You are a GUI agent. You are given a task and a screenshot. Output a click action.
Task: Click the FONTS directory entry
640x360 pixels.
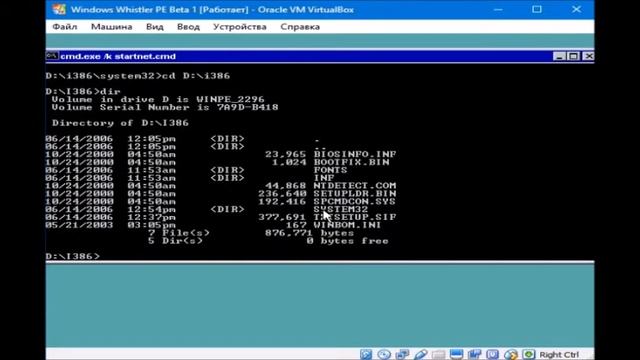(330, 170)
